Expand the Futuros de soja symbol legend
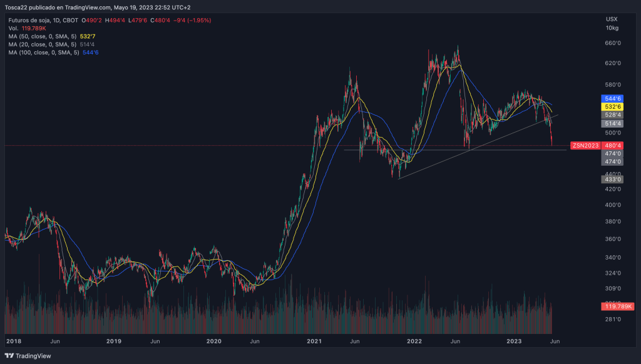Image resolution: width=641 pixels, height=364 pixels. (43, 20)
